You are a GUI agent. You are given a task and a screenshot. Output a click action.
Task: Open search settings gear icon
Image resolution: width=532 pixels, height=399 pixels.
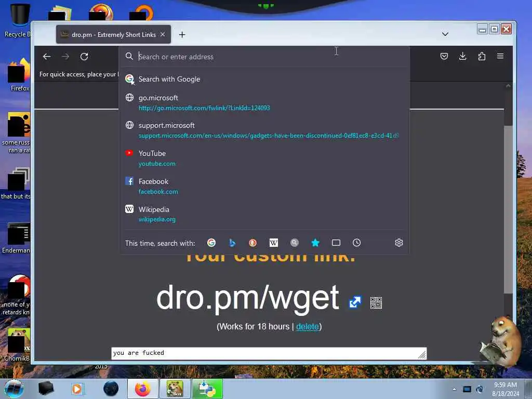pos(399,243)
